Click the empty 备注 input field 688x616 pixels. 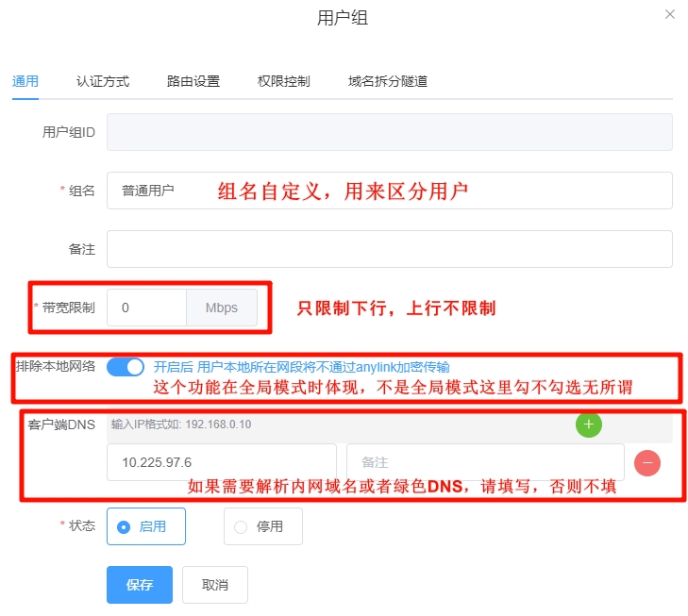390,249
